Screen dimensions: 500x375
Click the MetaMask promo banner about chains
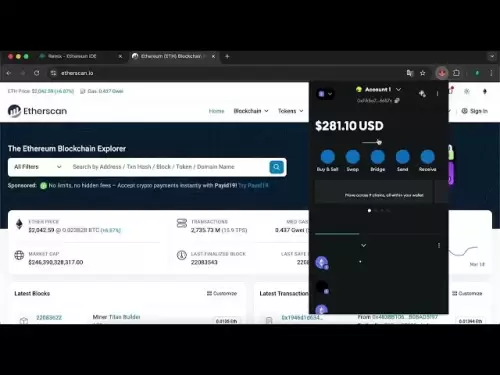pyautogui.click(x=374, y=192)
